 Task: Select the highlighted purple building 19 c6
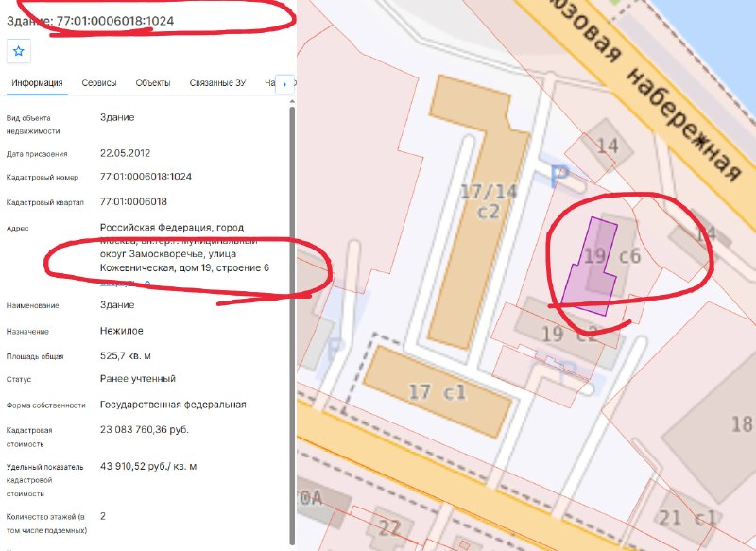(x=589, y=267)
